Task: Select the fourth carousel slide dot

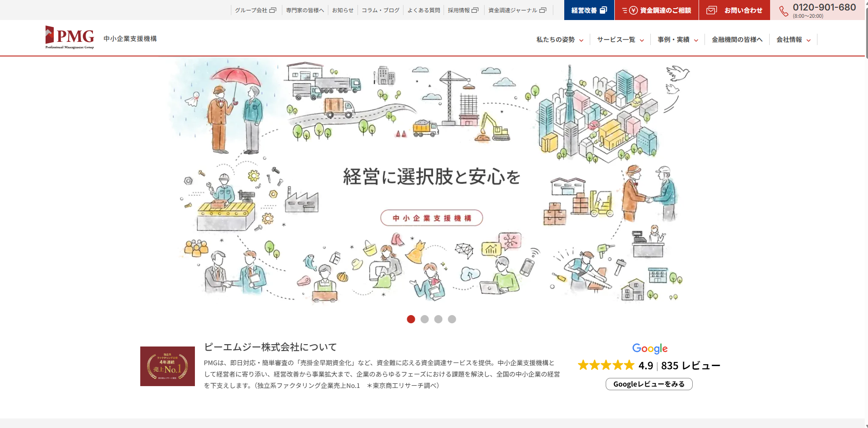Action: click(452, 319)
